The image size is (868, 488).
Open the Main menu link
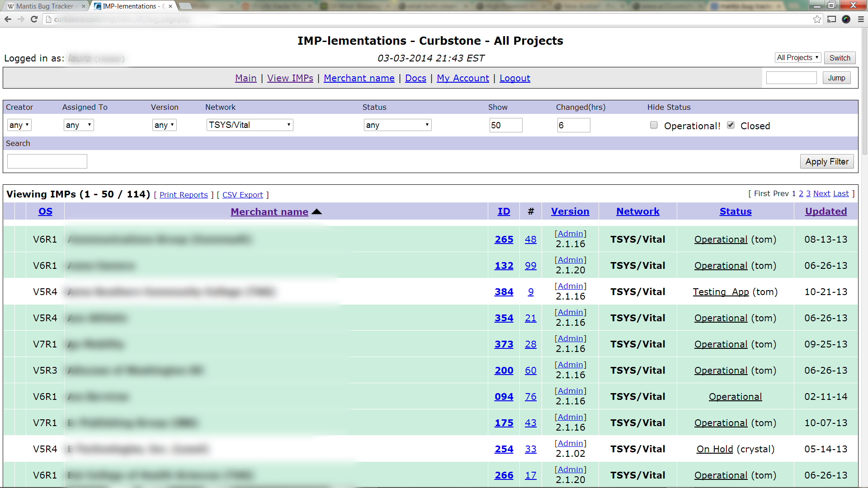(x=246, y=78)
